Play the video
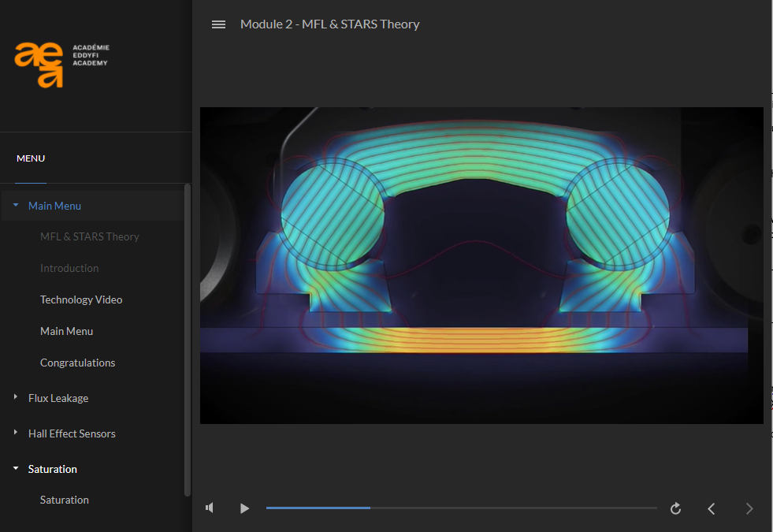 tap(244, 508)
